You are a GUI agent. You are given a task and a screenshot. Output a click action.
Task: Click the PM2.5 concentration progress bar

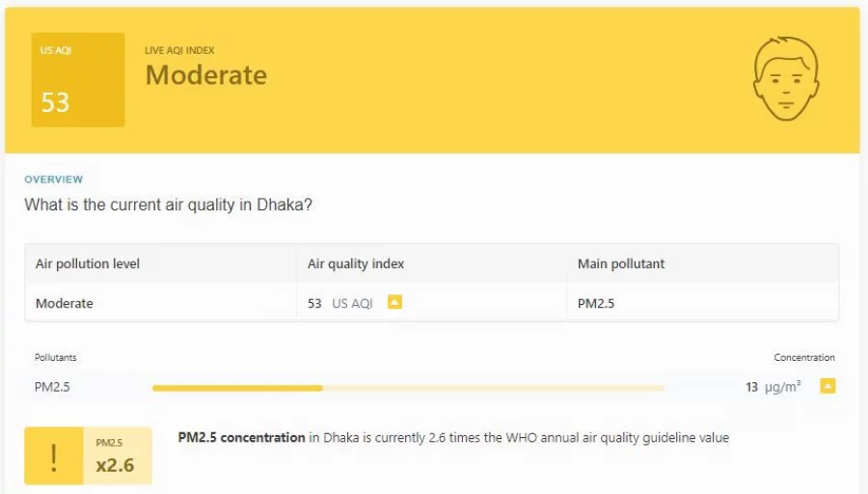[x=408, y=388]
